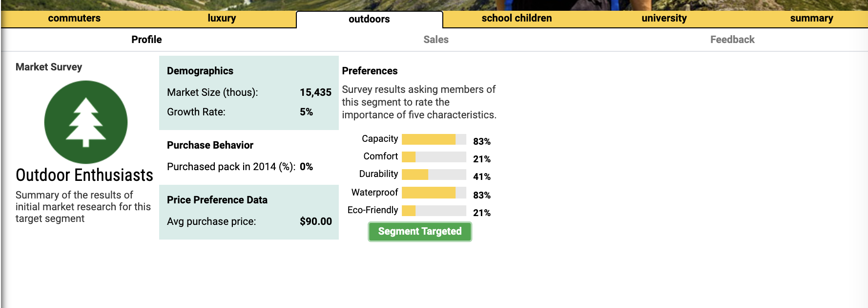The image size is (868, 308).
Task: Open the Feedback section
Action: pyautogui.click(x=732, y=40)
